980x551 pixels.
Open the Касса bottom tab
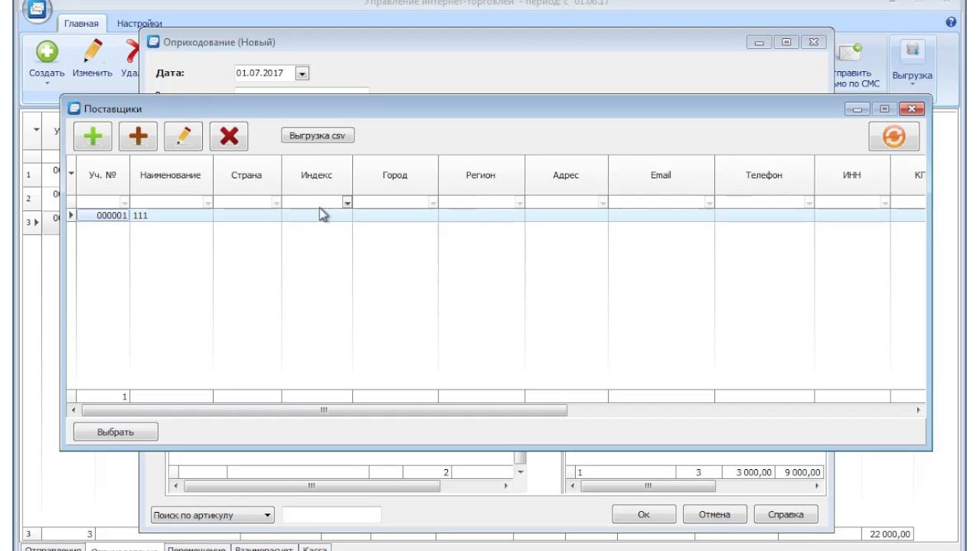[x=315, y=549]
